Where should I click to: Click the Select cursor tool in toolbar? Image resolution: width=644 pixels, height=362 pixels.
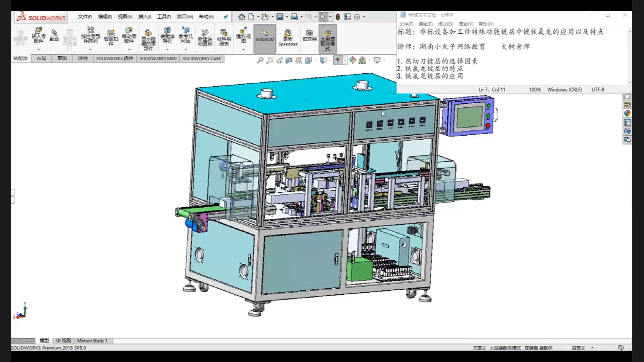(323, 17)
